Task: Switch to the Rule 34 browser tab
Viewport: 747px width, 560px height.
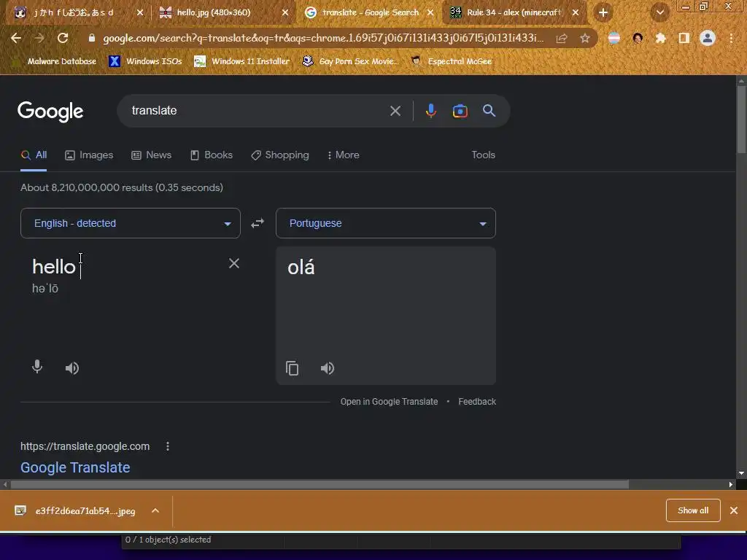Action: (x=514, y=12)
